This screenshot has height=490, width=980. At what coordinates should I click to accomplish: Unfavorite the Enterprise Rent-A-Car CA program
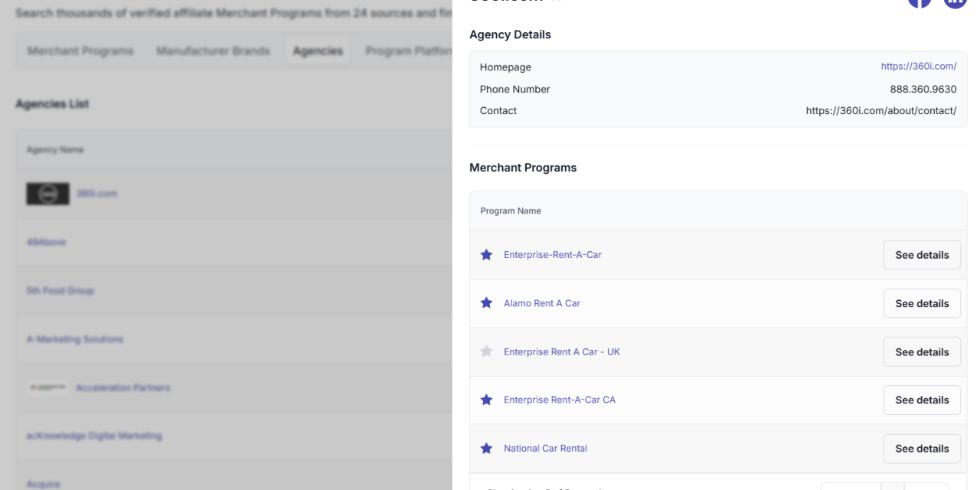[x=486, y=400]
